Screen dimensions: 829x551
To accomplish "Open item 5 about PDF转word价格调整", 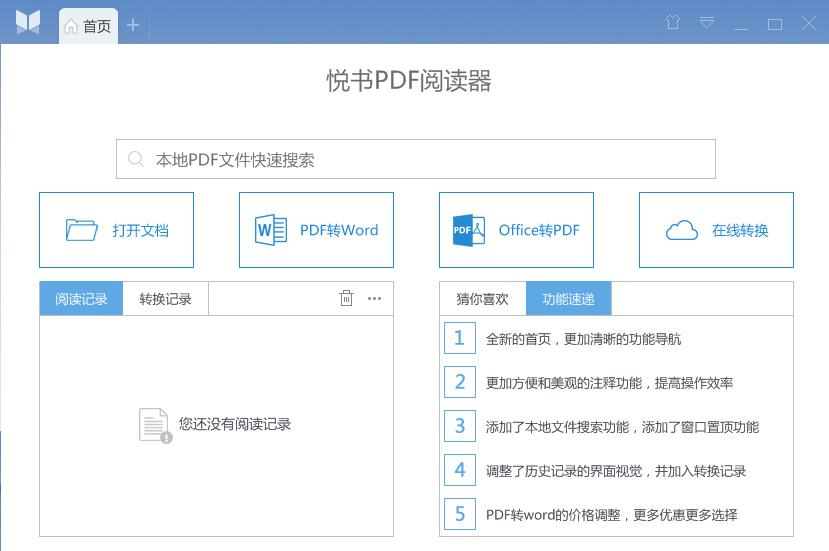I will click(611, 515).
